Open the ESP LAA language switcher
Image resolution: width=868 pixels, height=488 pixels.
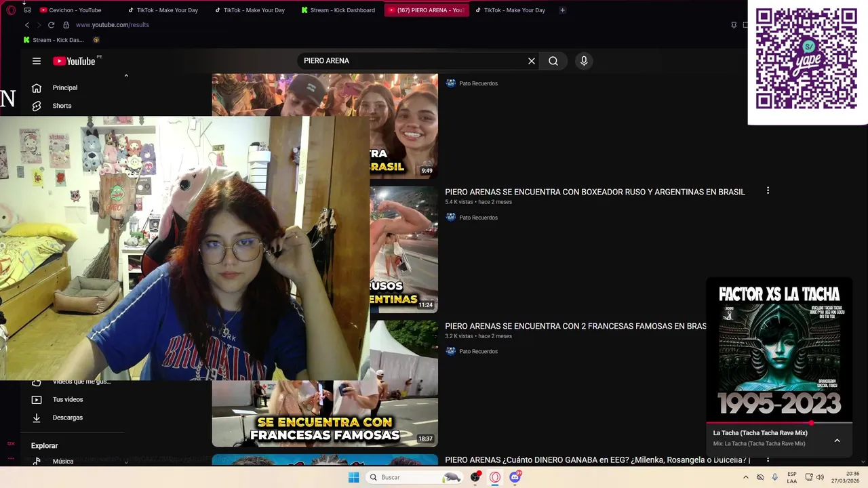(792, 477)
